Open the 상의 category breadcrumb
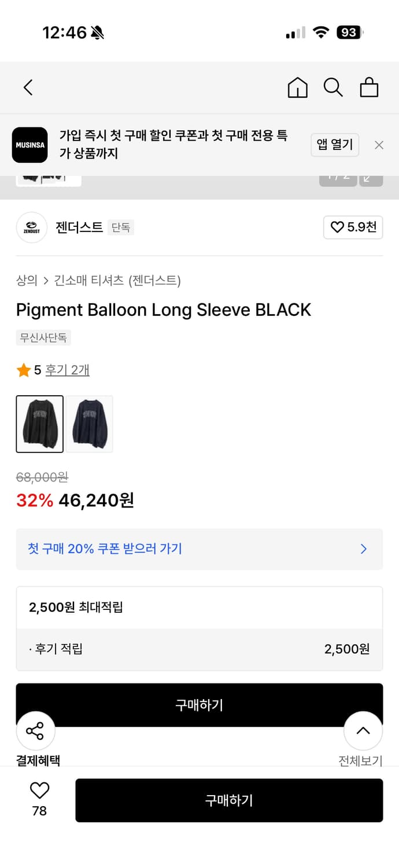Viewport: 399px width, 868px height. (x=27, y=281)
